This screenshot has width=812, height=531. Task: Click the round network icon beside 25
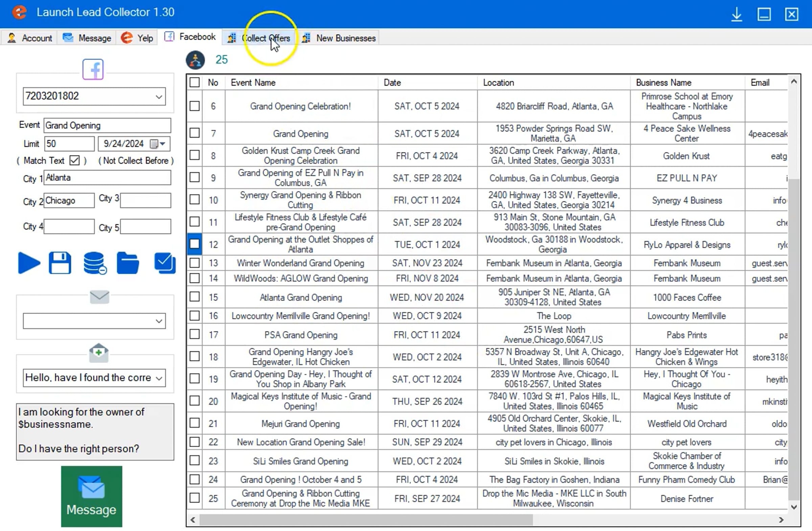point(195,60)
